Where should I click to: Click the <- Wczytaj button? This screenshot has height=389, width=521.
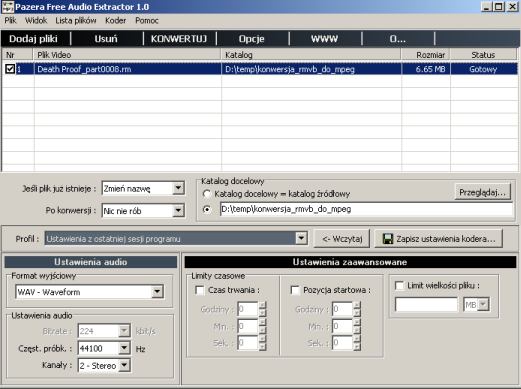pyautogui.click(x=342, y=239)
